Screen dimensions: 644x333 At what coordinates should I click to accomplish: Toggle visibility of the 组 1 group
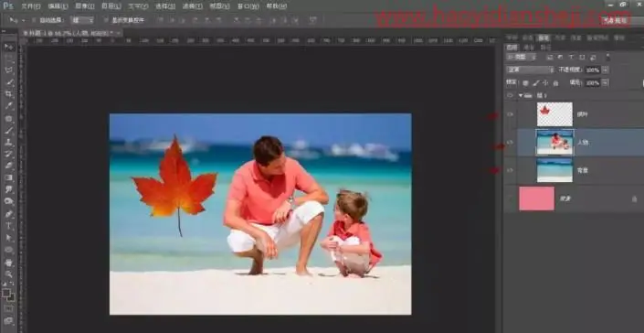click(510, 95)
